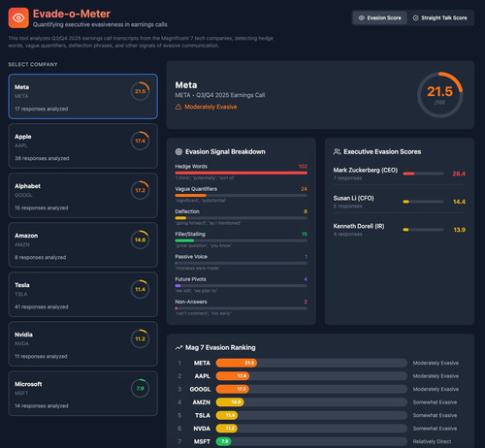Click the Passive Voice signal bar

pos(242,264)
